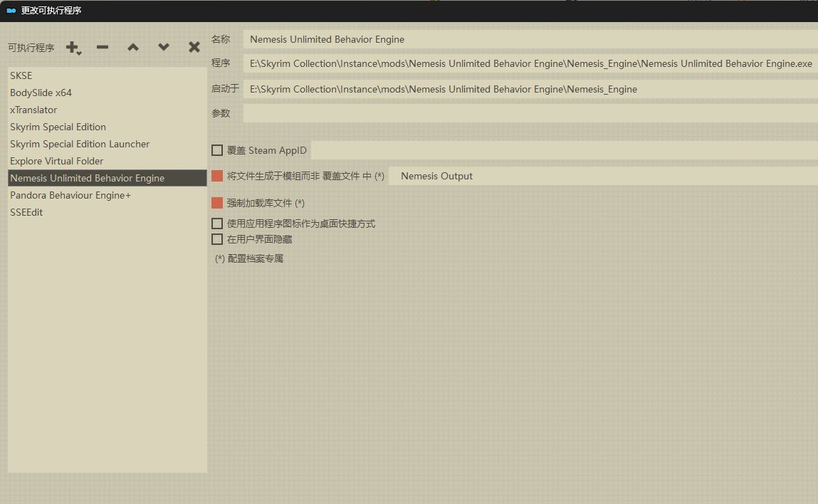The image size is (818, 504).
Task: Click the X icon above executables list
Action: (194, 47)
